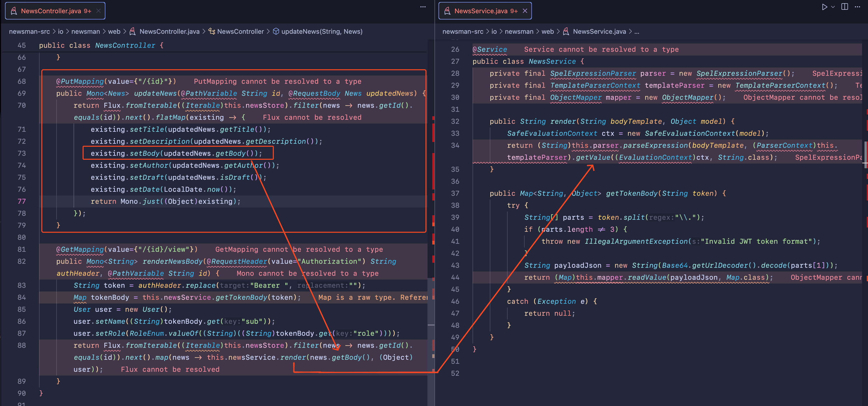Click updateNews(String, News) method breadcrumb
Image resolution: width=868 pixels, height=406 pixels.
pos(321,31)
